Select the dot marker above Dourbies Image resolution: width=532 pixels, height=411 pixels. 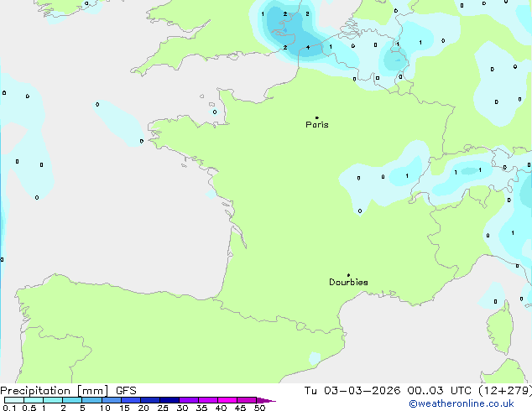pos(348,275)
